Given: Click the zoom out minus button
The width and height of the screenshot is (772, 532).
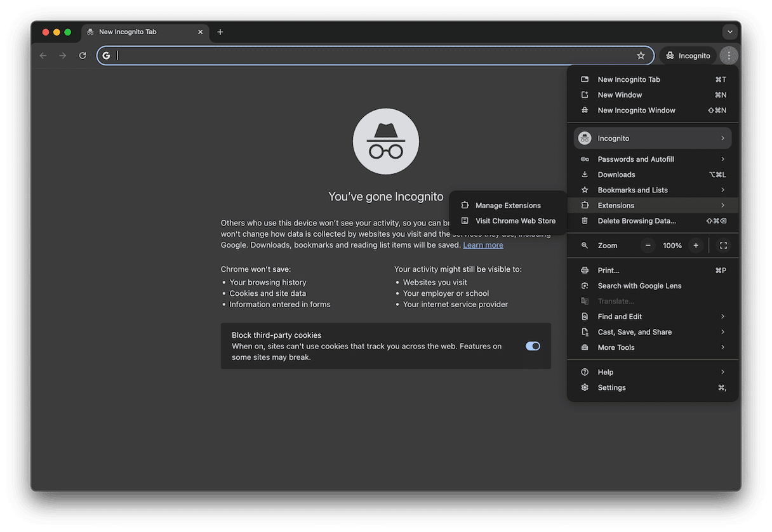Looking at the screenshot, I should coord(648,246).
